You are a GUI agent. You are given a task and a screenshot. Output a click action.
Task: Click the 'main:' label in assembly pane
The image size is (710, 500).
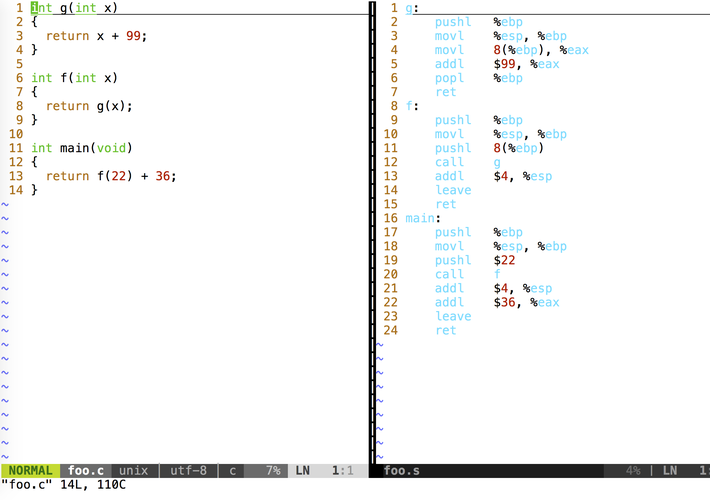point(423,218)
